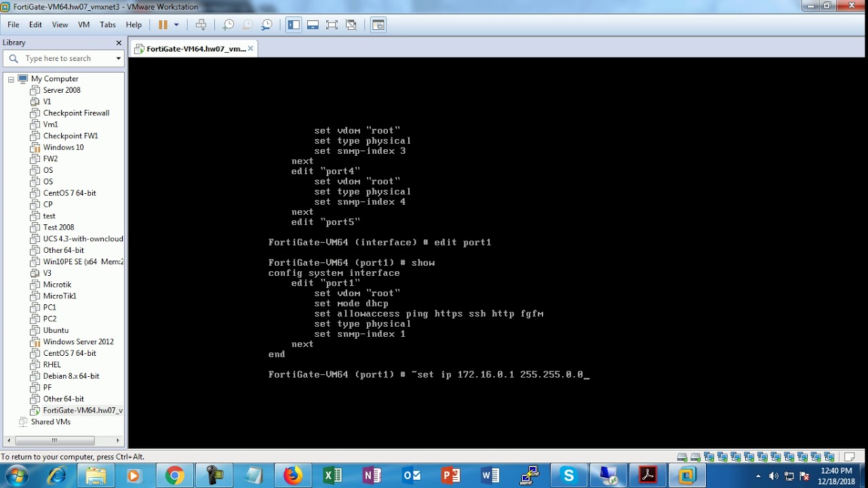Select the Win10PE SE VM
Image resolution: width=868 pixels, height=488 pixels.
click(x=83, y=262)
